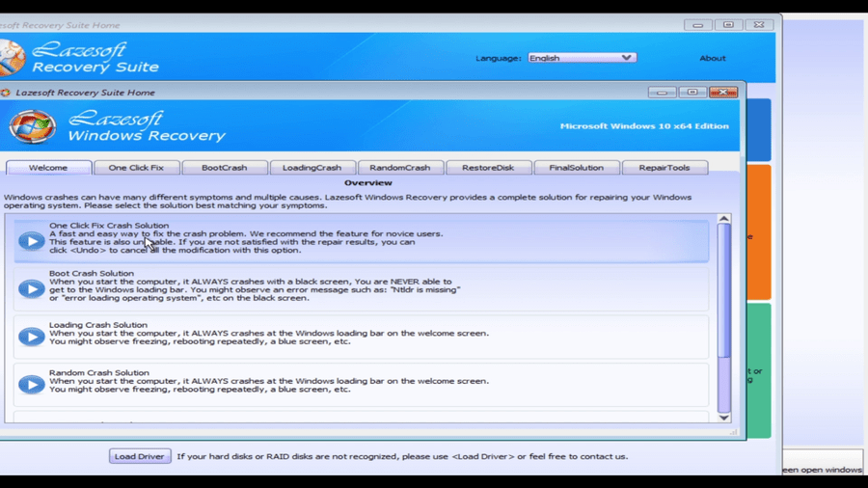Click the blue tile in the Recovery Suite window
868x488 pixels.
758,130
